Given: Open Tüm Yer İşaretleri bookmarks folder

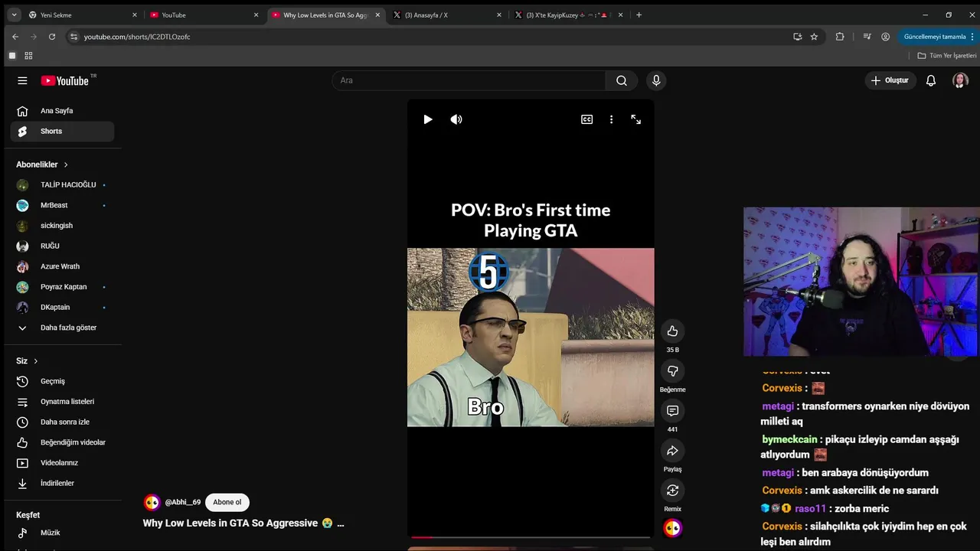Looking at the screenshot, I should coord(947,56).
